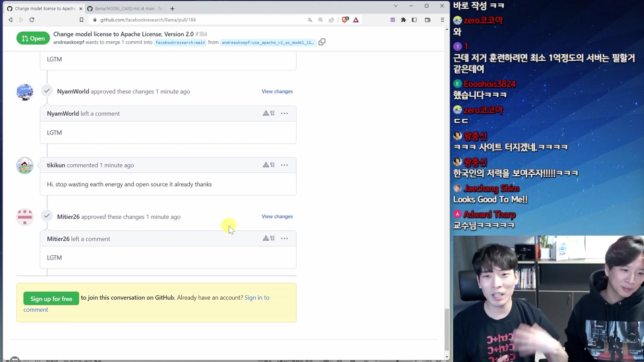Click the purple M extension icon
This screenshot has height=362, width=644.
(x=393, y=20)
